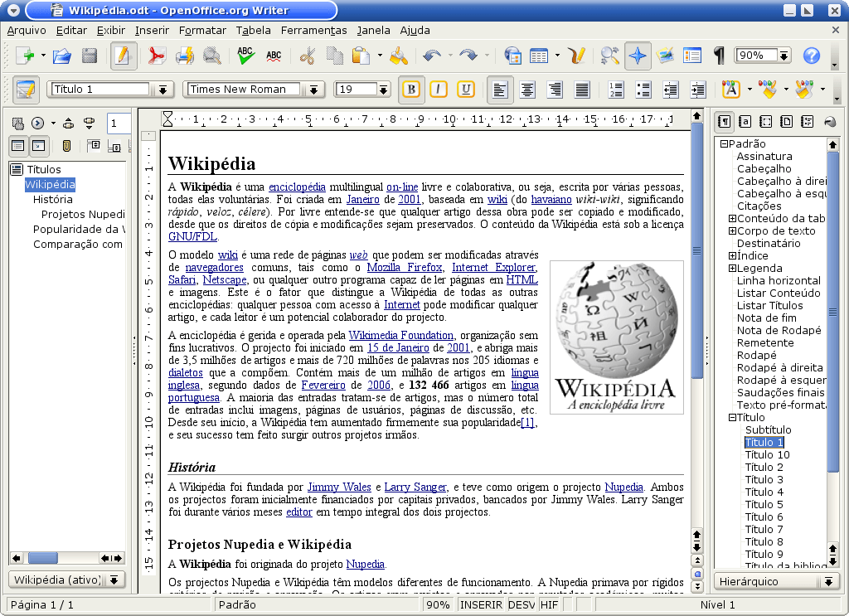The height and width of the screenshot is (616, 849).
Task: Run the spelling and grammar check
Action: [245, 56]
